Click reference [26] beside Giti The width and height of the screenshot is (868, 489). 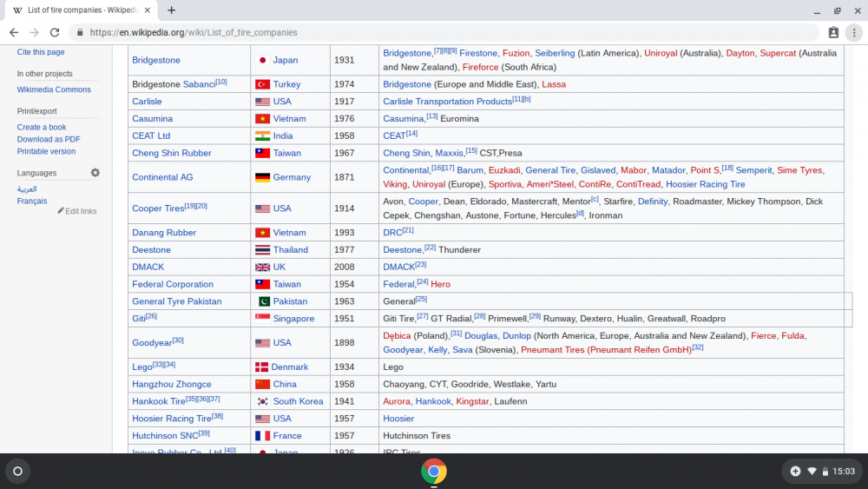pyautogui.click(x=151, y=316)
